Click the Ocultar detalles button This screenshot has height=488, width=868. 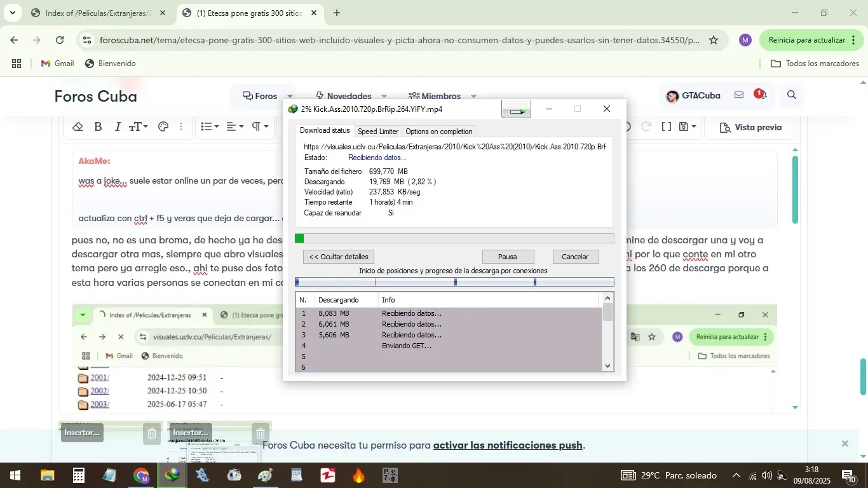pos(339,257)
